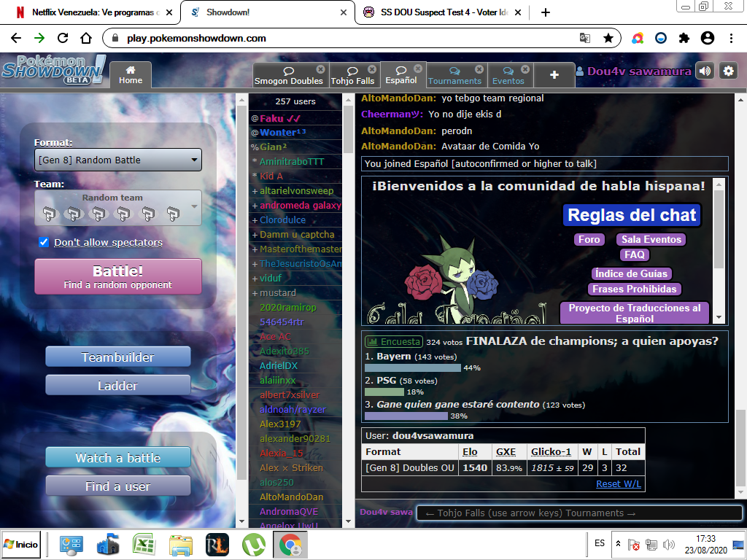Image resolution: width=747 pixels, height=560 pixels.
Task: Open the Foro link
Action: click(x=589, y=239)
